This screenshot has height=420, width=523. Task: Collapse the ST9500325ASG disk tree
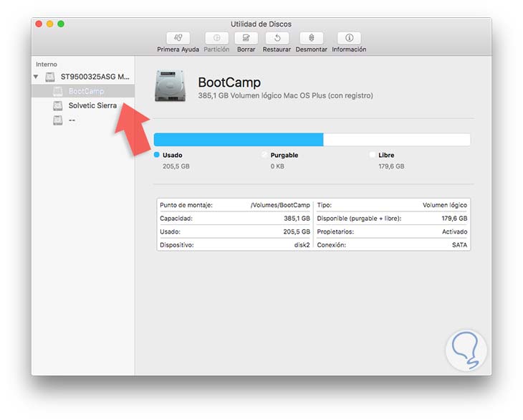point(36,77)
